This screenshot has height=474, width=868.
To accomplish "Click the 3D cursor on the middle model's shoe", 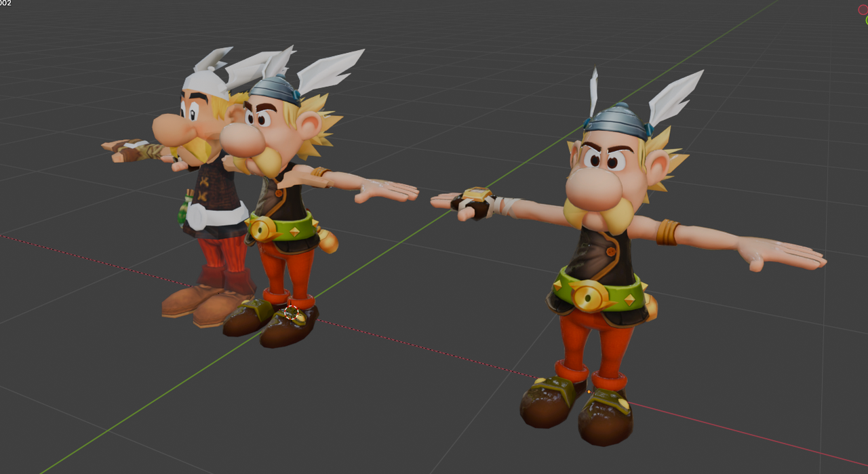I will (292, 313).
